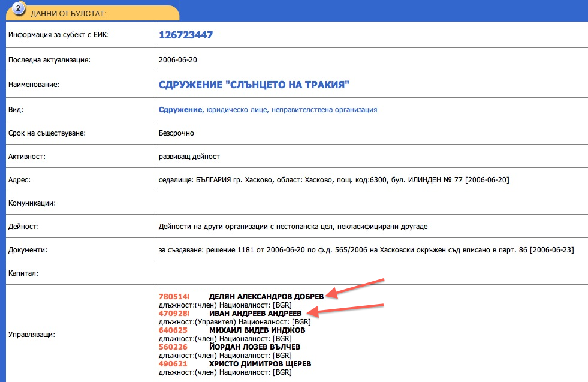Click the address text with бул. ИЛИНДЕН № 77
588x382 pixels.
[x=334, y=180]
